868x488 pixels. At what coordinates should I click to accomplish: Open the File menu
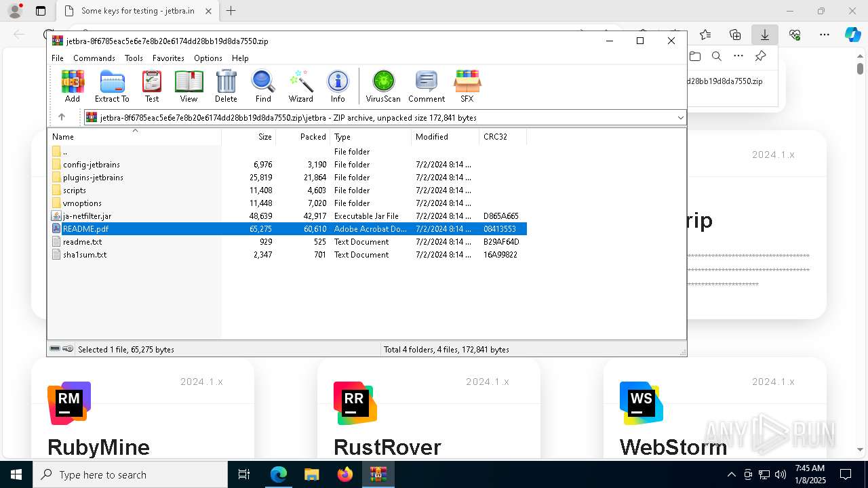pos(58,58)
